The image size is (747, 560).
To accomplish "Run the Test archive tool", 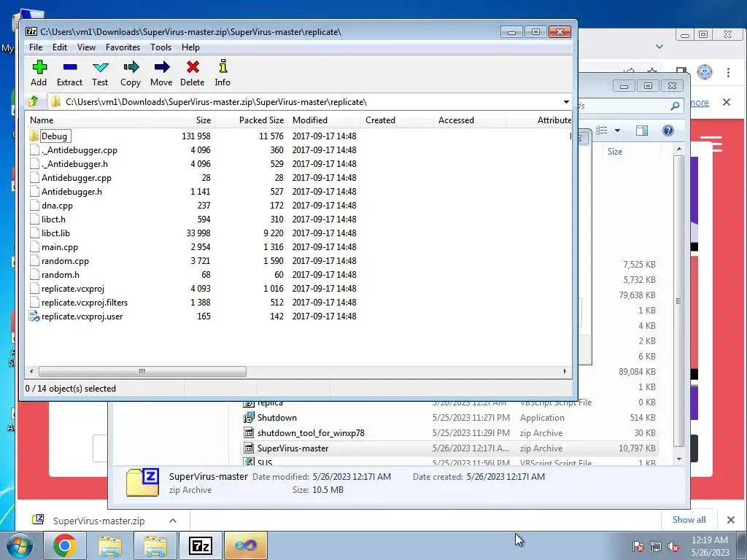I will [x=100, y=74].
